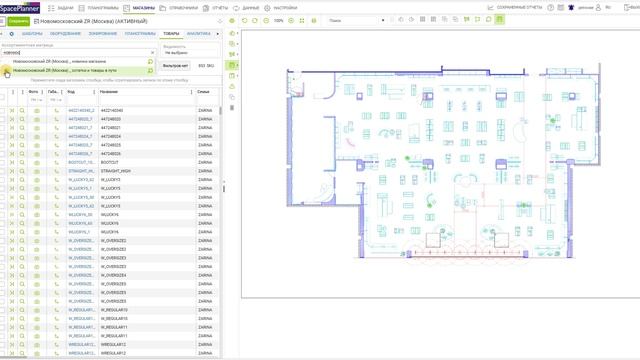Tick the checkbox for the 447248024 row
This screenshot has height=360, width=640.
2,136
